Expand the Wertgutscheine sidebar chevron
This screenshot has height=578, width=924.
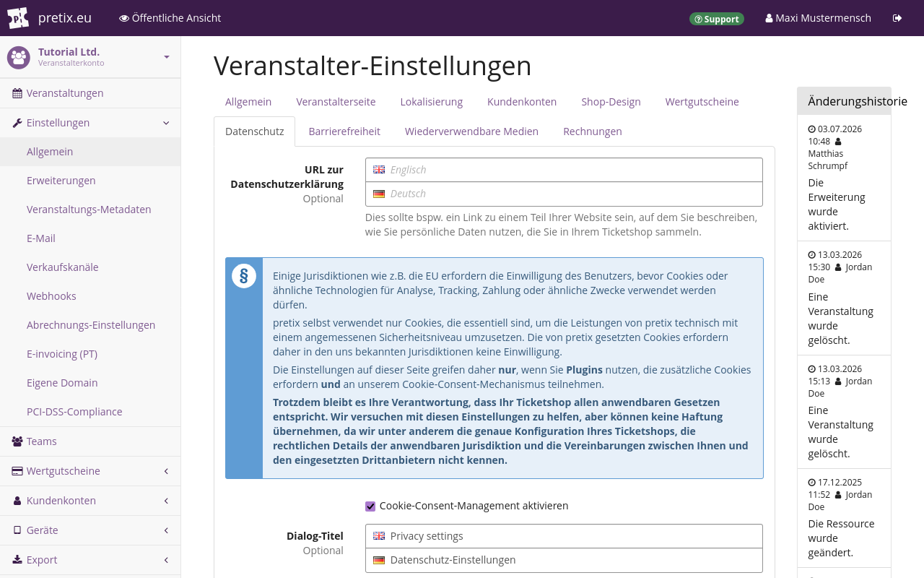166,471
